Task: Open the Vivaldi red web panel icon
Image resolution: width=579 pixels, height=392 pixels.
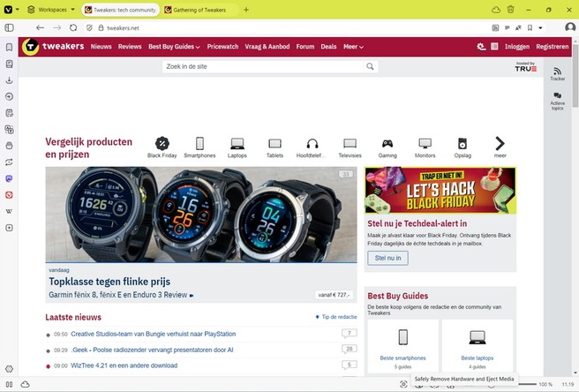Action: click(9, 195)
